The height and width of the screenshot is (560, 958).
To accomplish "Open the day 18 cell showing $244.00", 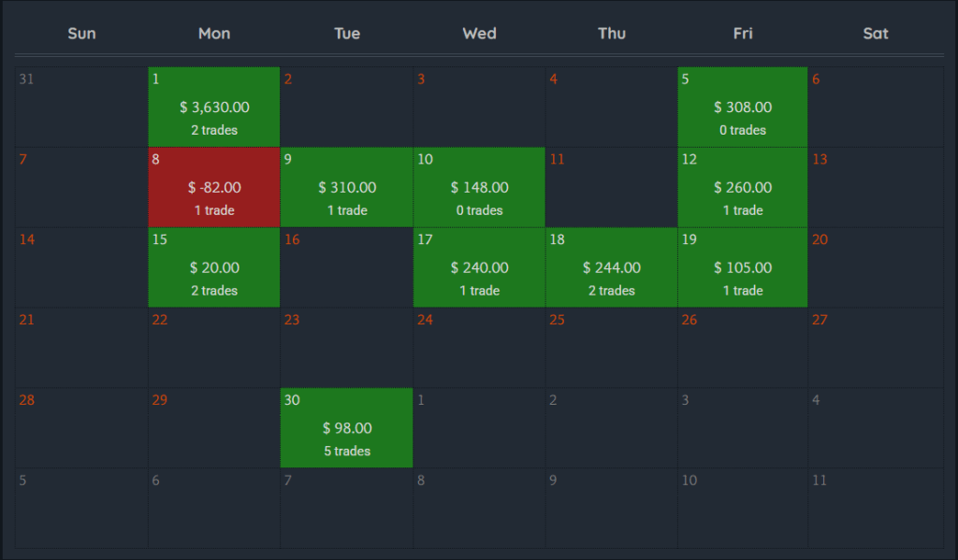I will tap(612, 267).
